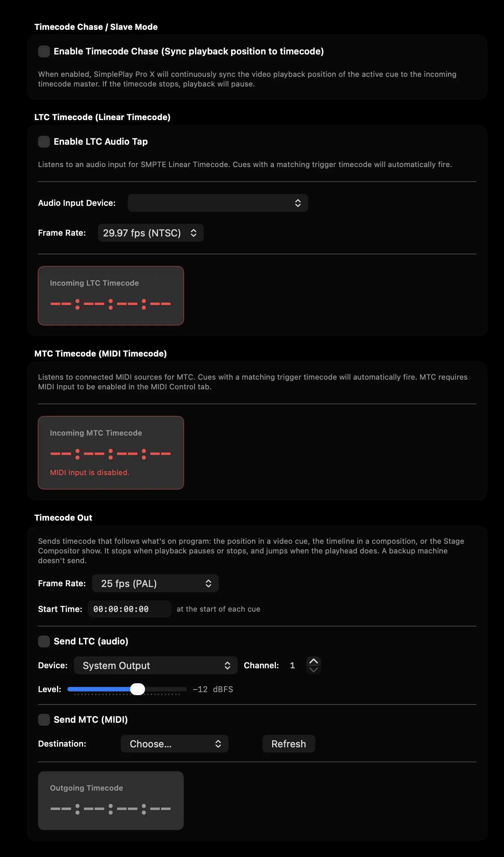Click the Incoming LTC Timecode display

point(111,296)
